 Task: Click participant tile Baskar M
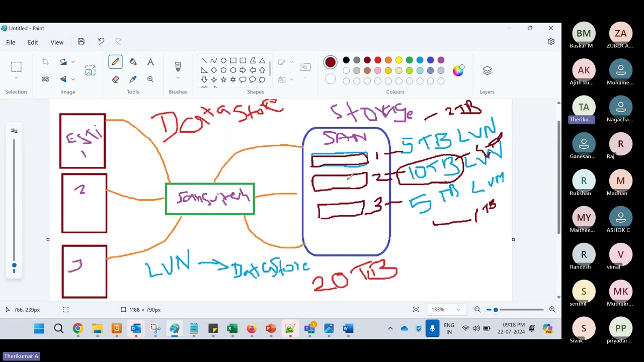[x=583, y=36]
